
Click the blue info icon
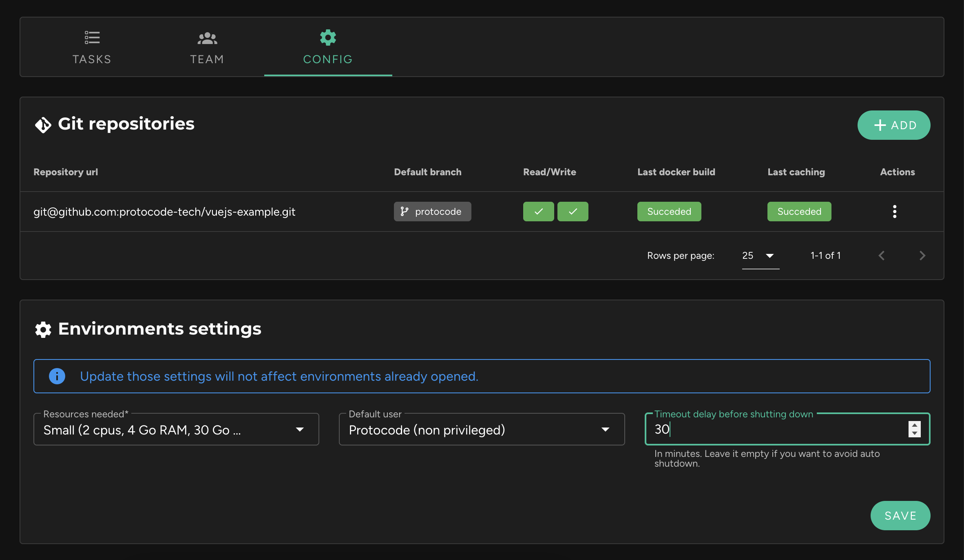pos(57,376)
